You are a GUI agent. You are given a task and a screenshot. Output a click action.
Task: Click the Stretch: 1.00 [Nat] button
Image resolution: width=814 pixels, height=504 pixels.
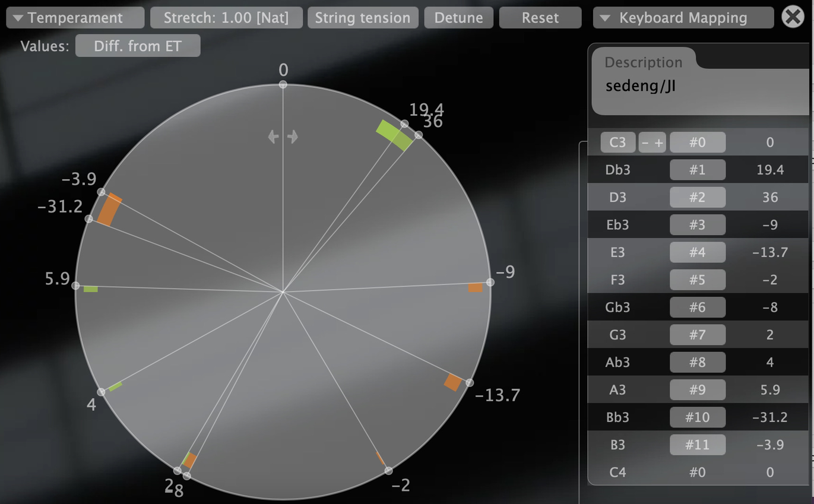tap(226, 18)
